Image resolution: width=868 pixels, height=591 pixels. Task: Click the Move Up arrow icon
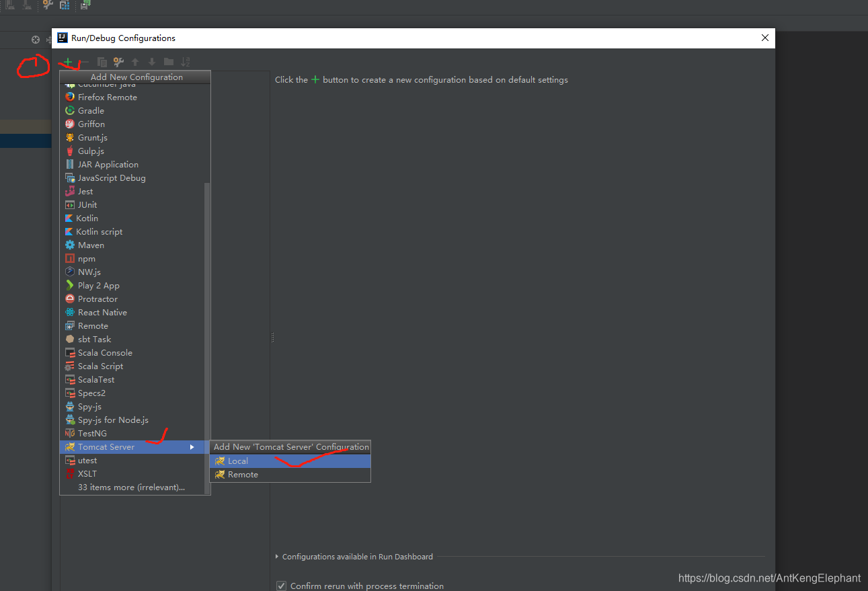coord(135,62)
